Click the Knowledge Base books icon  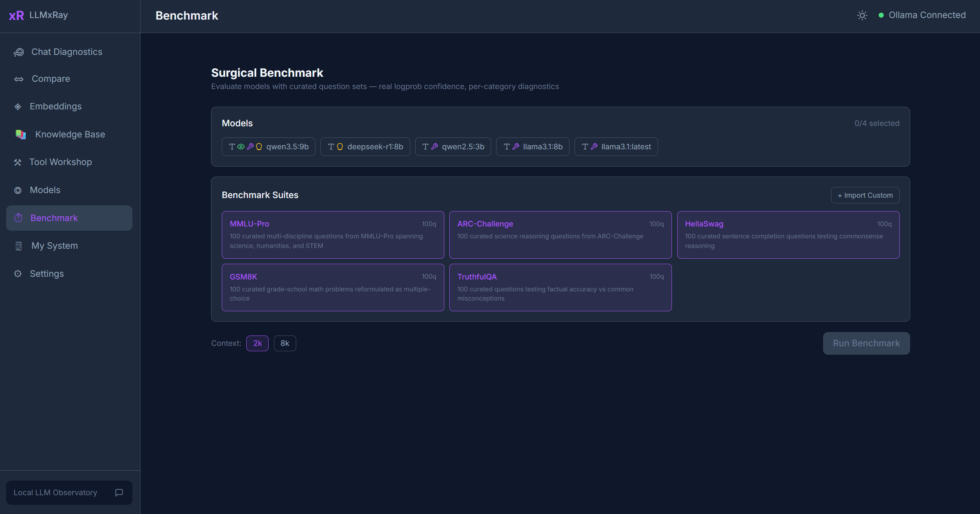click(x=20, y=134)
